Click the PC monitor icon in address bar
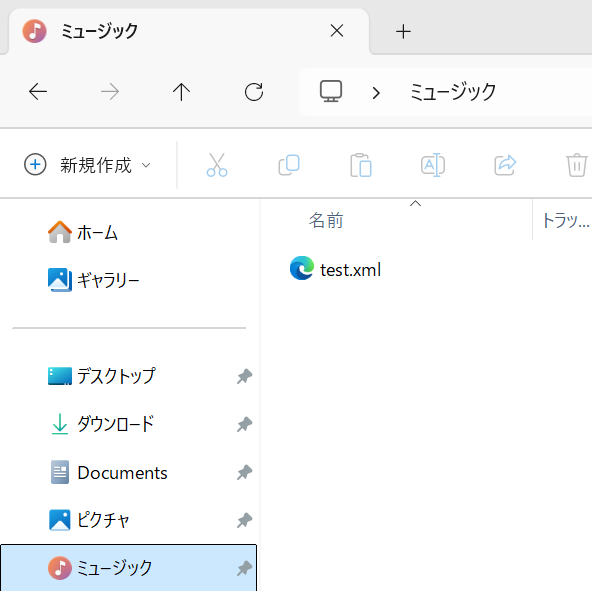Screen dimensions: 592x591 point(331,91)
